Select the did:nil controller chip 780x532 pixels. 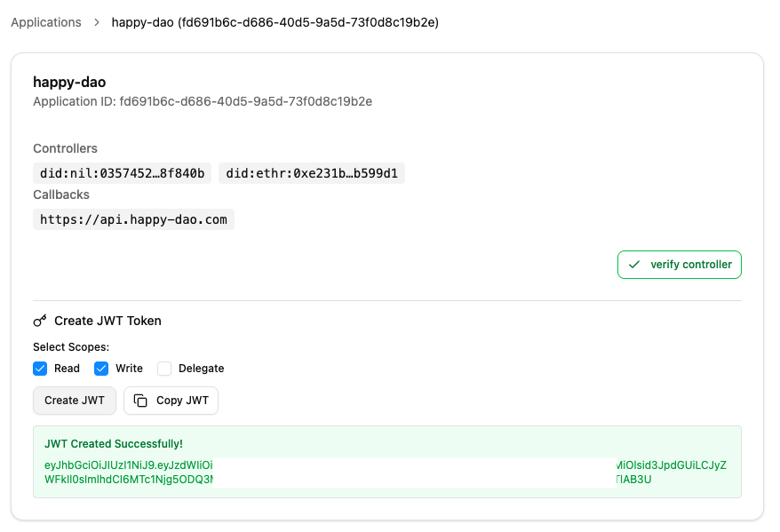pos(123,173)
